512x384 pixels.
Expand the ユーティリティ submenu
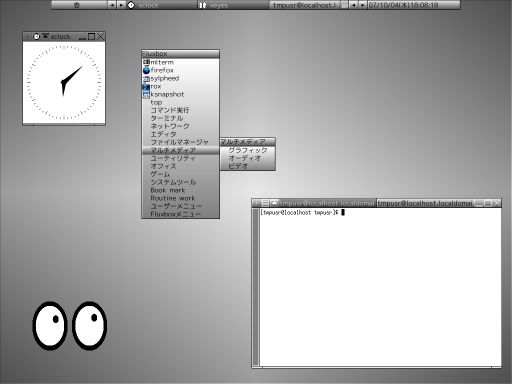(x=180, y=158)
